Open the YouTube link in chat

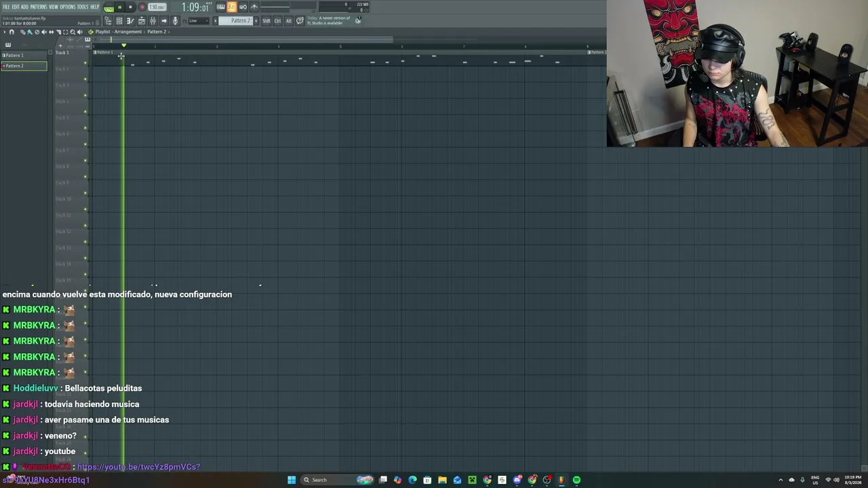pyautogui.click(x=138, y=467)
